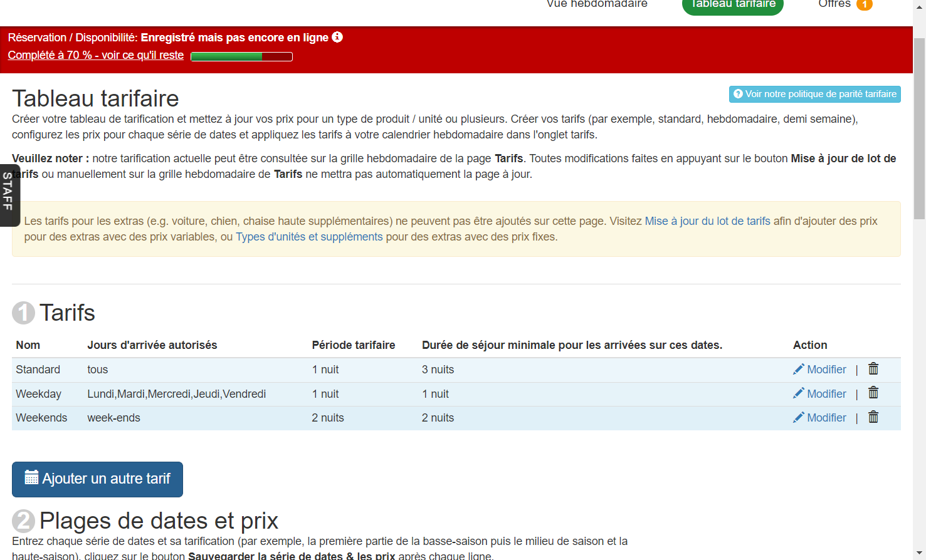The image size is (926, 560).
Task: Click the 70% completion progress bar
Action: 241,56
